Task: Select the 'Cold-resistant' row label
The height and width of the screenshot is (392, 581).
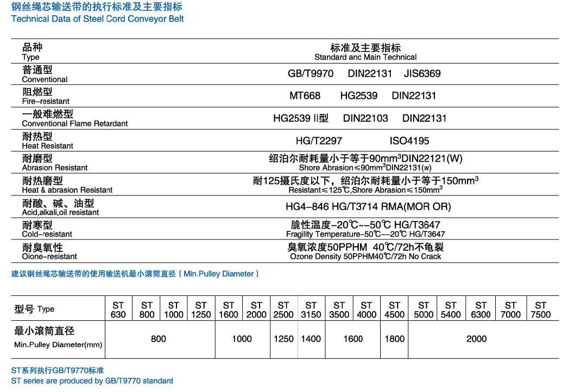Action: click(47, 235)
